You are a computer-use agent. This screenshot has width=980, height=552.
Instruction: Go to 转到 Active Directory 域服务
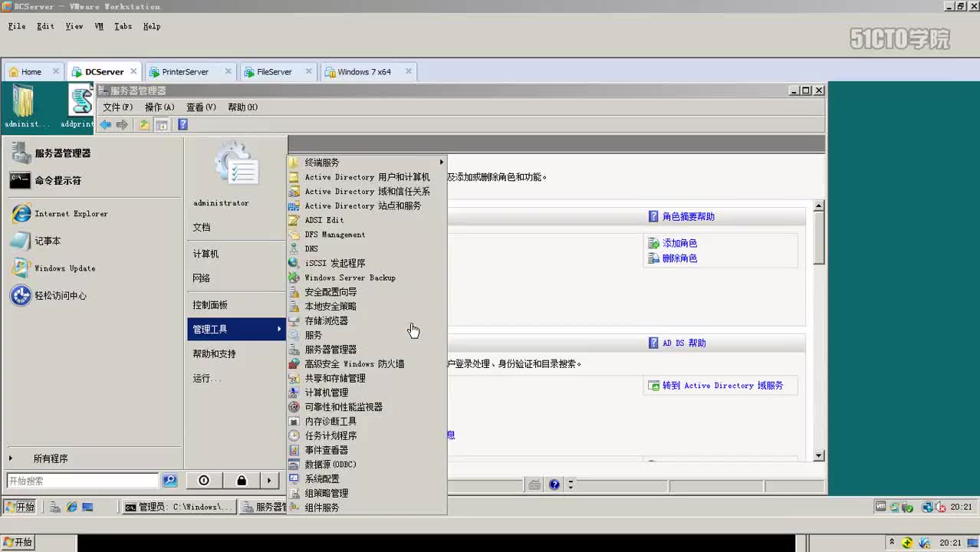pyautogui.click(x=722, y=386)
